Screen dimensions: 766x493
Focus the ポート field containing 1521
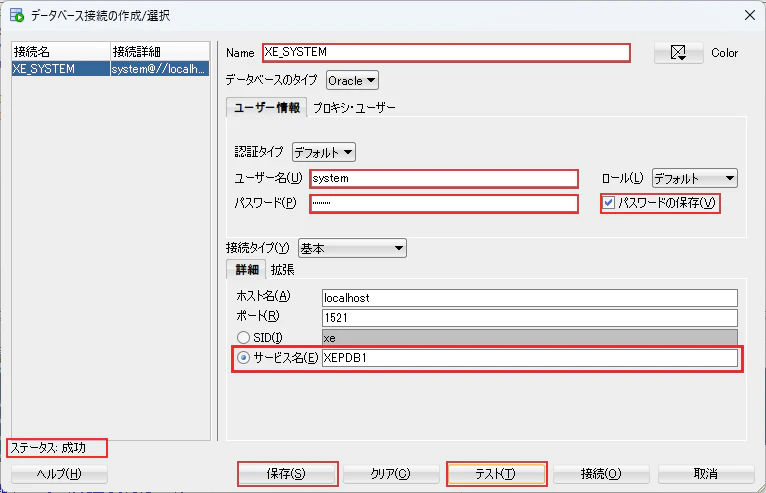(530, 318)
